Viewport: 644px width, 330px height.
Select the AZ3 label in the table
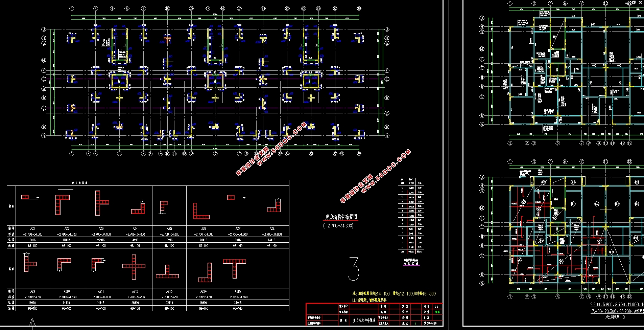(101, 228)
